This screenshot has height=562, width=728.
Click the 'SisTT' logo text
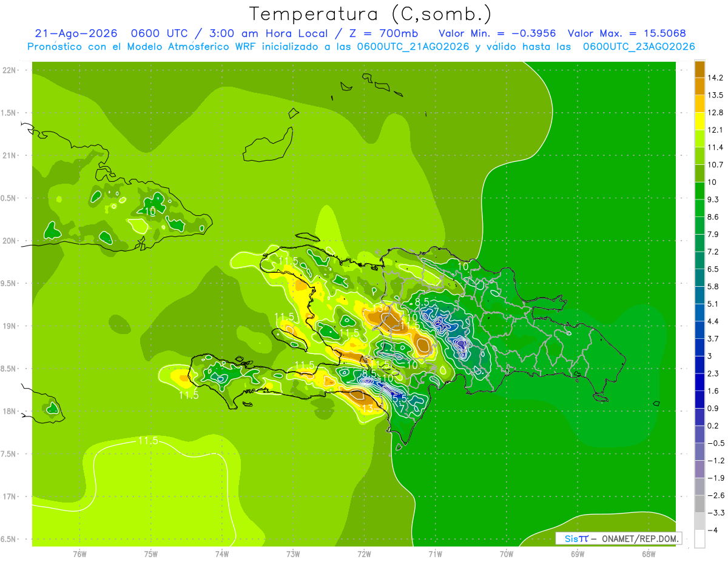[x=576, y=538]
